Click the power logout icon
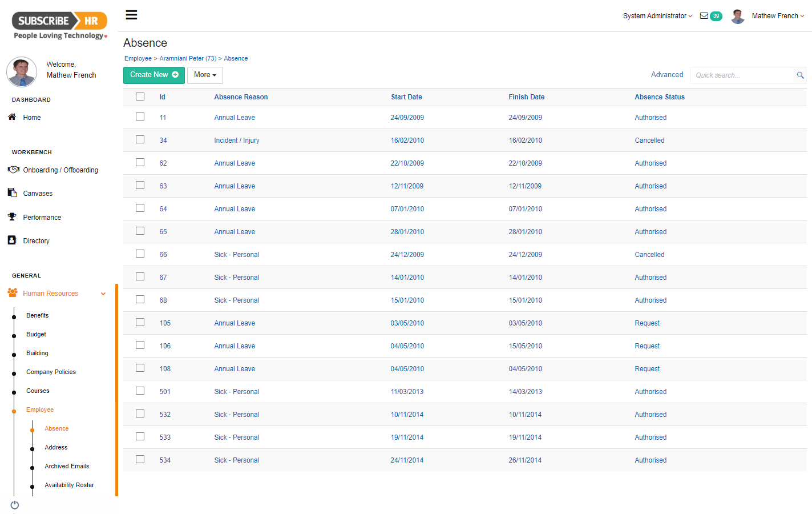Screen dimensions: 812x514 [15, 505]
